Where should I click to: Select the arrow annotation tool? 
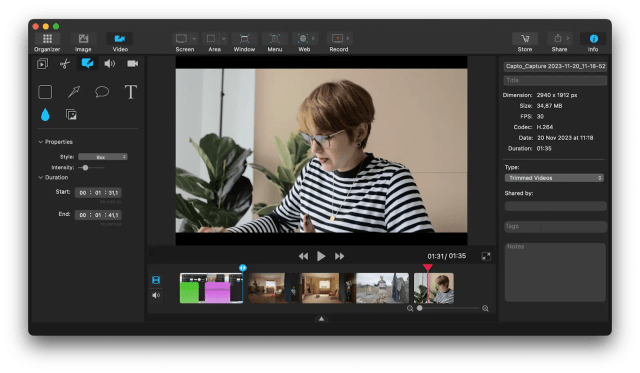pyautogui.click(x=74, y=92)
